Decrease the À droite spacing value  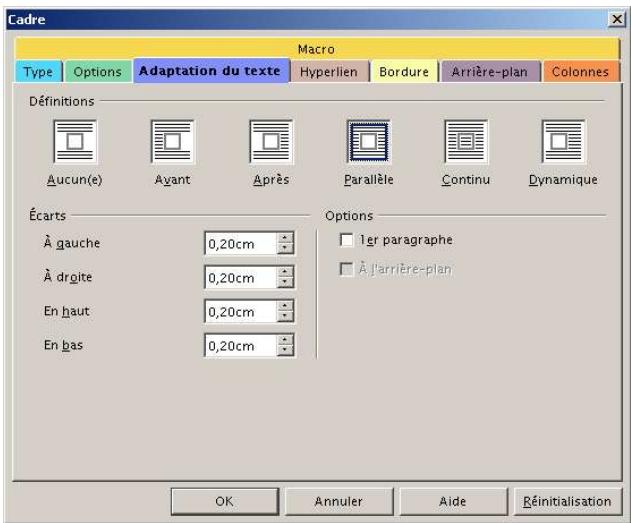pos(285,282)
